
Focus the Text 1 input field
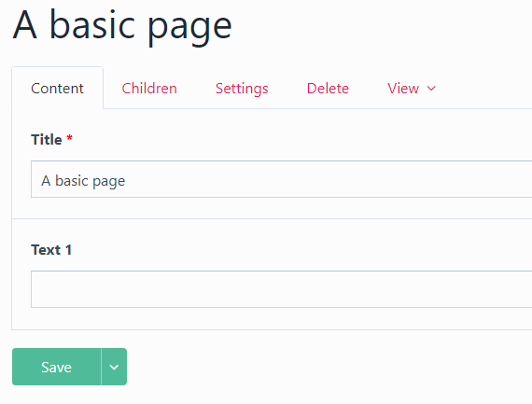[x=281, y=289]
